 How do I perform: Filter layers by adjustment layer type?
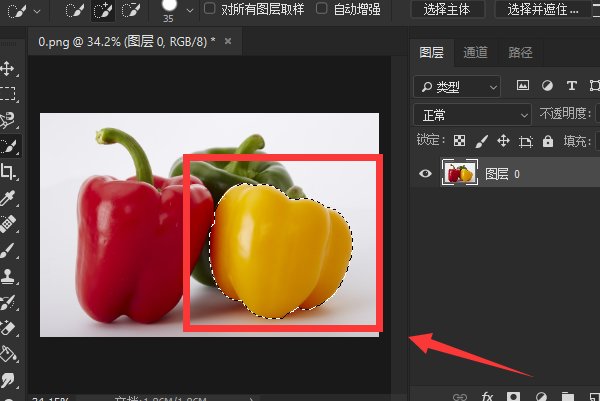pos(547,85)
